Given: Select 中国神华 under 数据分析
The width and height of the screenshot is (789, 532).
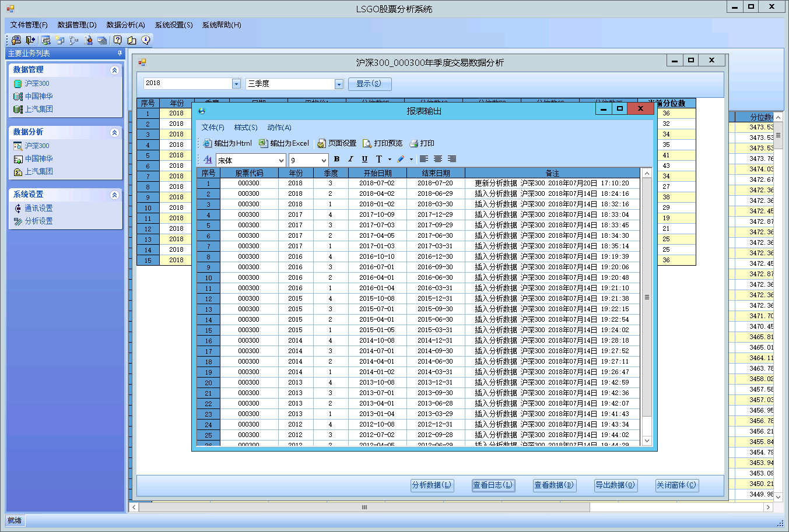Looking at the screenshot, I should pos(38,159).
